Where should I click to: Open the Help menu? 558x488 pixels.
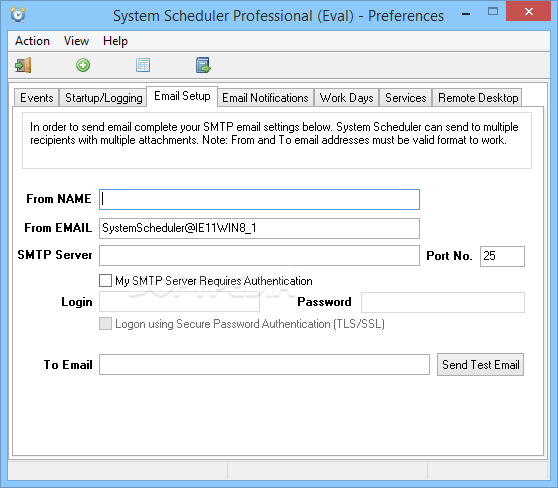pos(115,41)
